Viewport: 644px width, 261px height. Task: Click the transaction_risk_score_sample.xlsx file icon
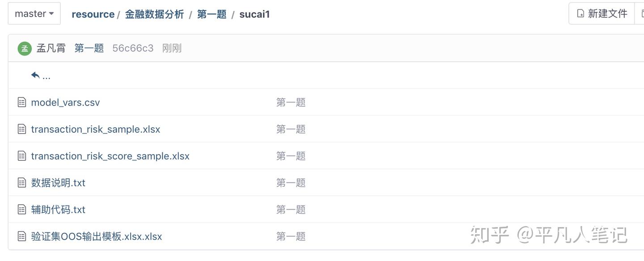click(x=21, y=156)
